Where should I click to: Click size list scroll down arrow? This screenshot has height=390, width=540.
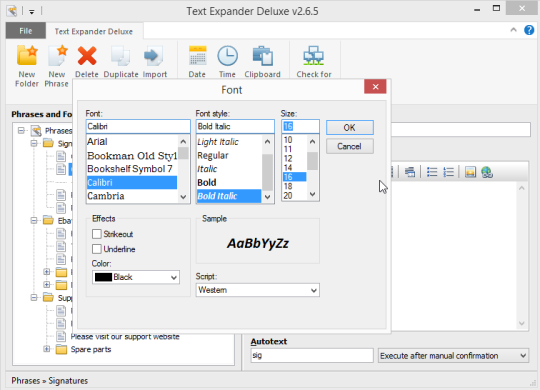[x=312, y=194]
